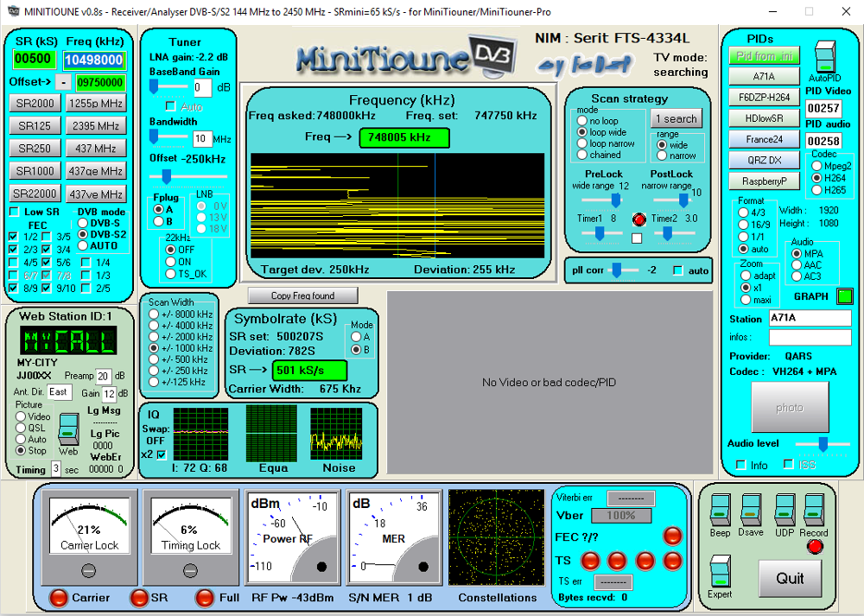The image size is (864, 616).
Task: Click the Quit button
Action: [x=790, y=578]
